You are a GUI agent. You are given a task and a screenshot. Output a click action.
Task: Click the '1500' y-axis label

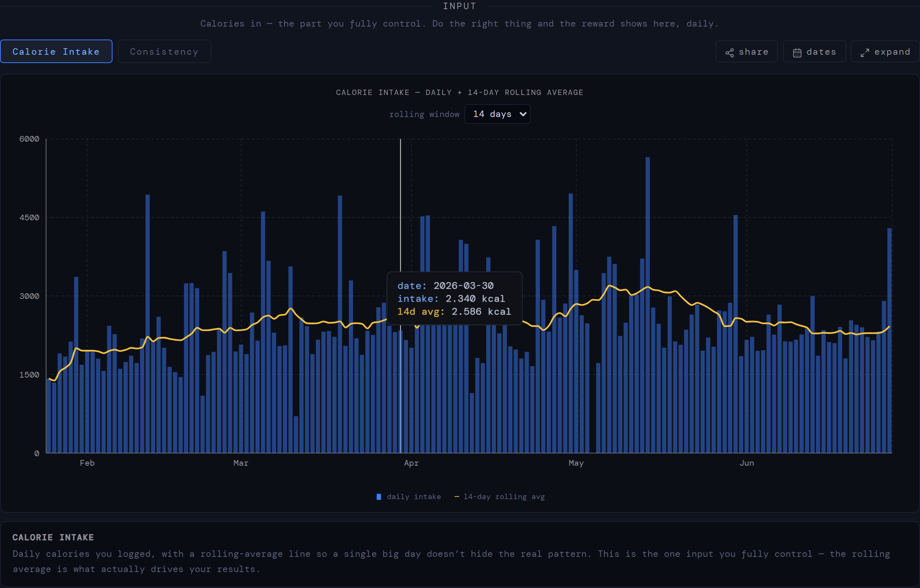(x=29, y=375)
